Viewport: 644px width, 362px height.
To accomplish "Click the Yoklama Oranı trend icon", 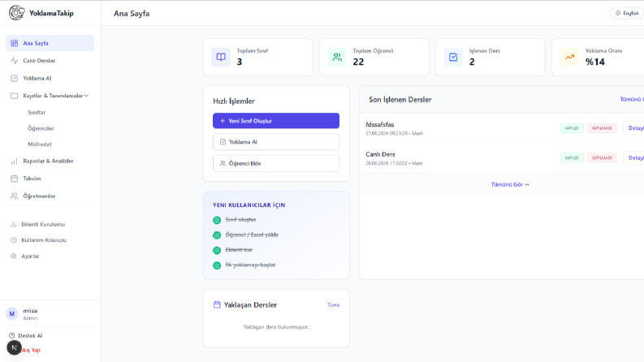I will click(569, 57).
